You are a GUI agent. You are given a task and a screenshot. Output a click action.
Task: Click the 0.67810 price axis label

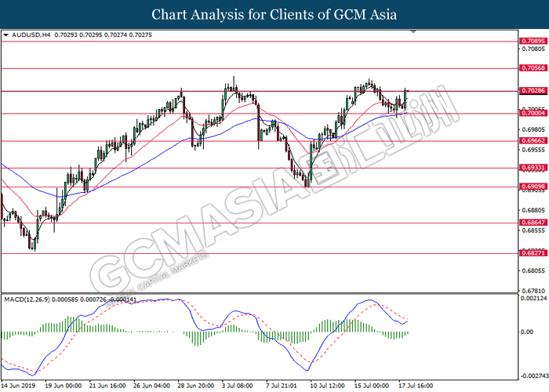point(533,292)
